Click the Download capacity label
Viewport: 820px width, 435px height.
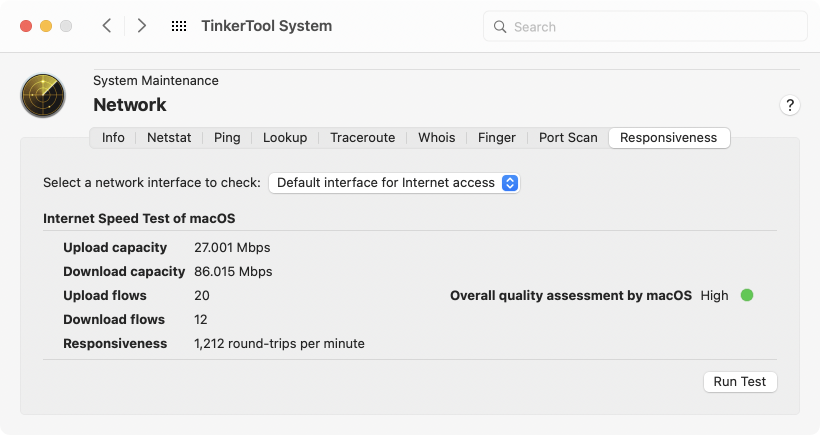pos(124,271)
